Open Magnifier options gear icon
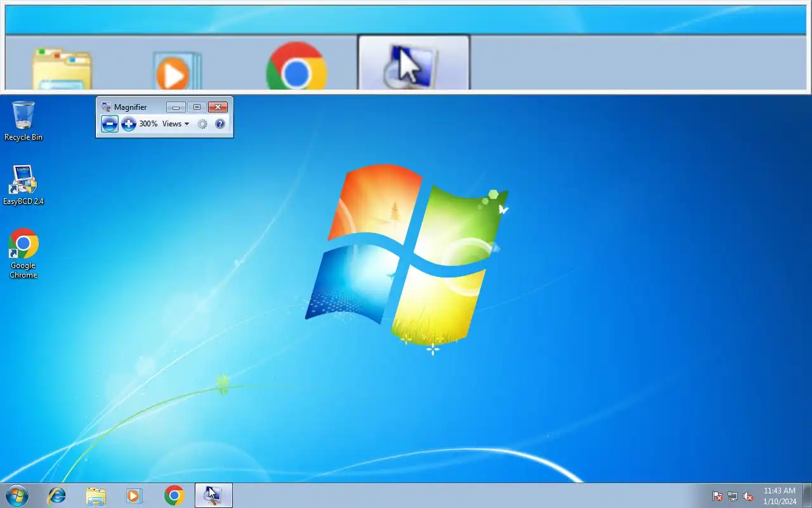 202,124
